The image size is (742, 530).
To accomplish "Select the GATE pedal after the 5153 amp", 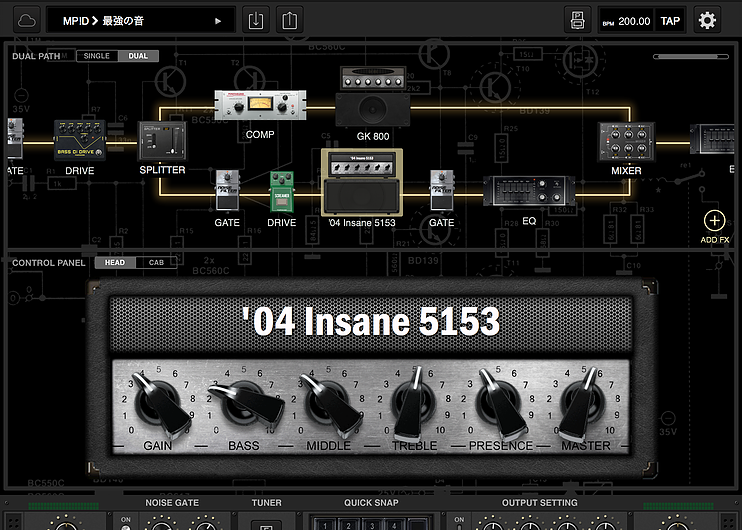I will point(442,191).
